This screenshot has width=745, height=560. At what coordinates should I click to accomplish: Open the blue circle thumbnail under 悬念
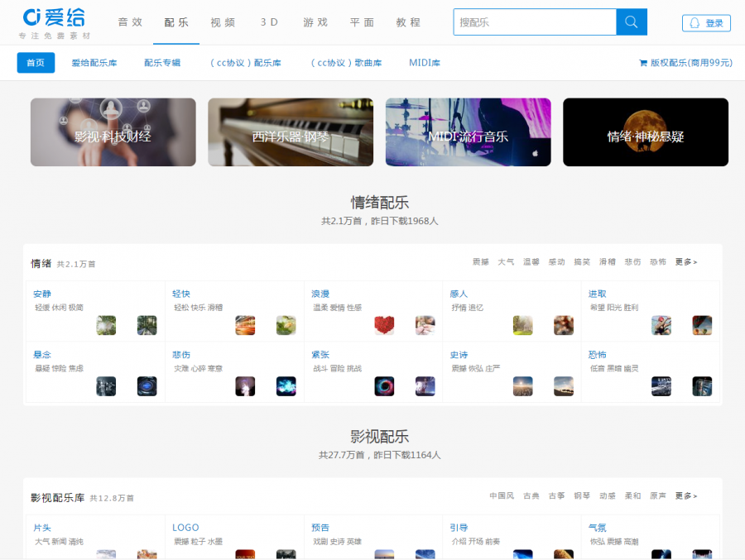(x=147, y=386)
